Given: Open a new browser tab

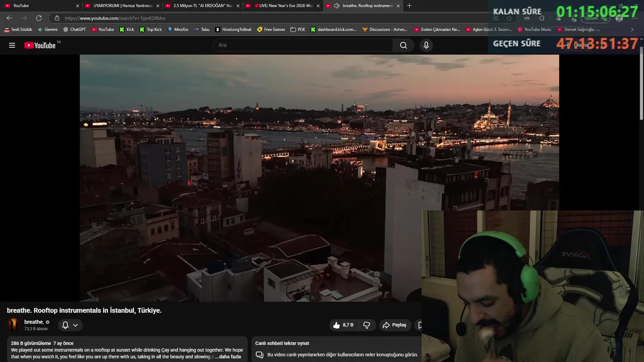Looking at the screenshot, I should pos(409,6).
